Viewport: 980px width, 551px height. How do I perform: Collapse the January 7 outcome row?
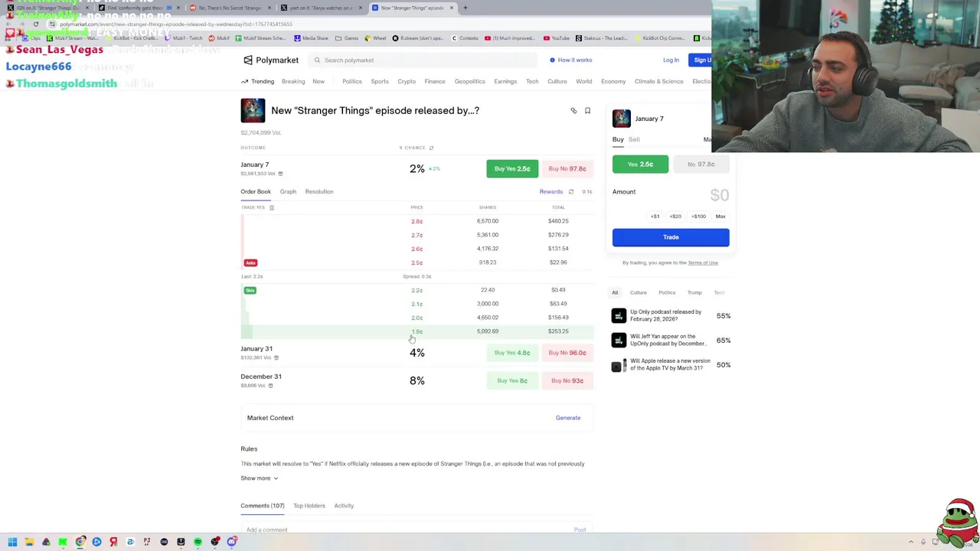click(416, 168)
